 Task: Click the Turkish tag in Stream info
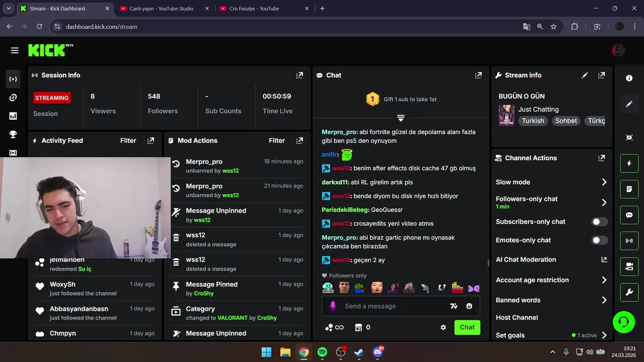[533, 121]
